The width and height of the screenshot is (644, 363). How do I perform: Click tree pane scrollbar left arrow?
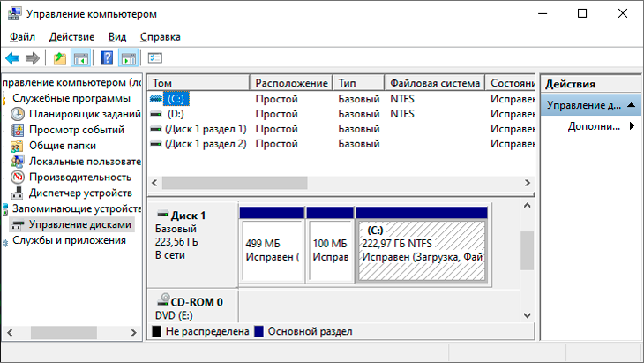pos(10,333)
